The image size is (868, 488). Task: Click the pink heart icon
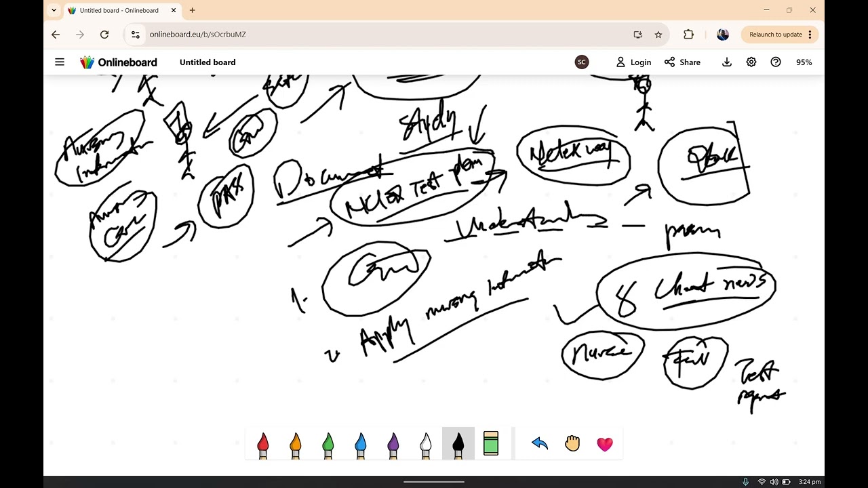click(605, 444)
